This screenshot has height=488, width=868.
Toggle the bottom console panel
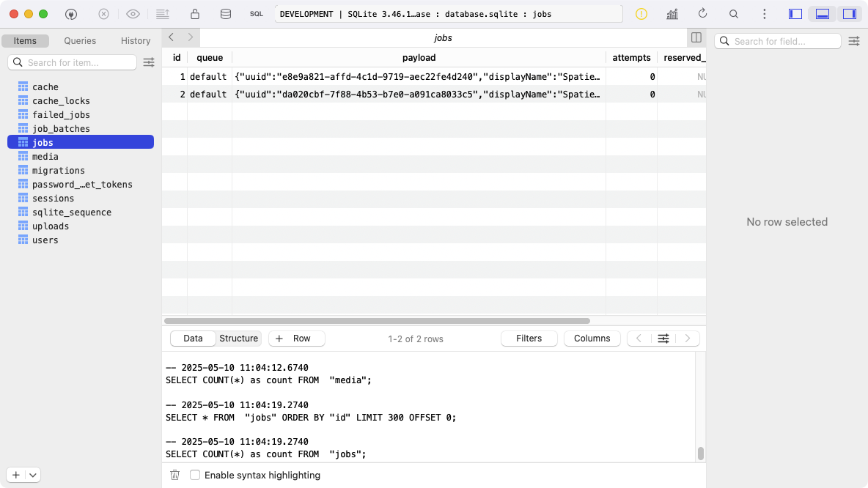coord(823,14)
